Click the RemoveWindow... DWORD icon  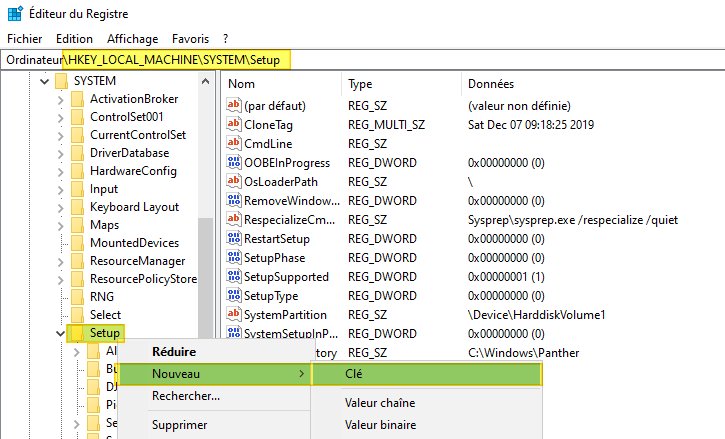point(233,199)
